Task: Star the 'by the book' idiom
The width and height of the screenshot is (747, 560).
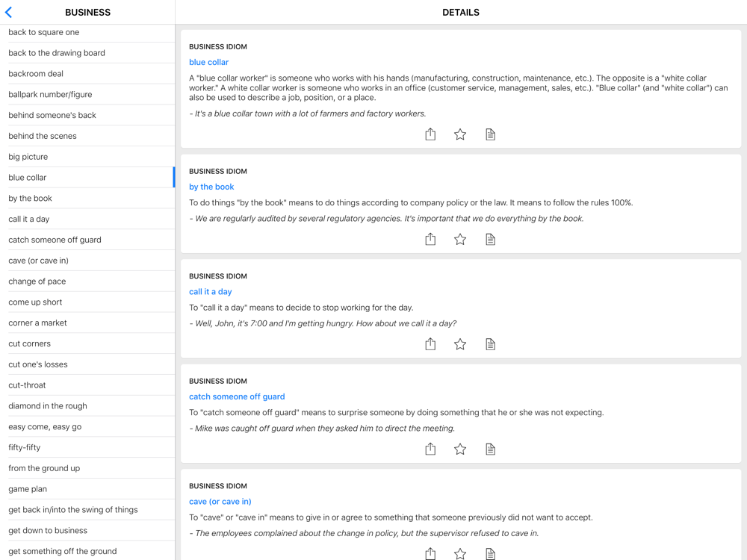Action: pyautogui.click(x=460, y=239)
